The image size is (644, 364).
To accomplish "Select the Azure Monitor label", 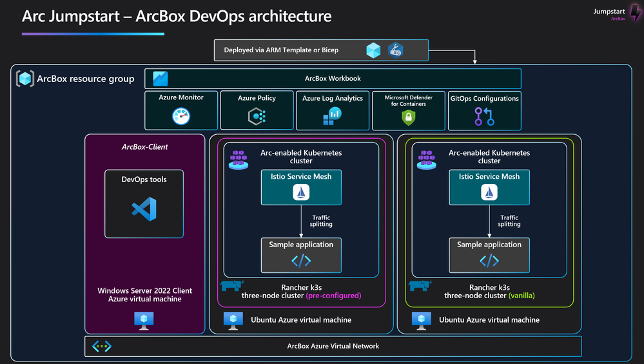I will click(181, 97).
